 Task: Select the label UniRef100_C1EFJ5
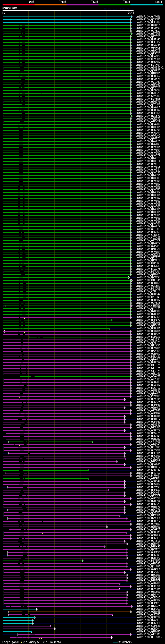coord(148,280)
